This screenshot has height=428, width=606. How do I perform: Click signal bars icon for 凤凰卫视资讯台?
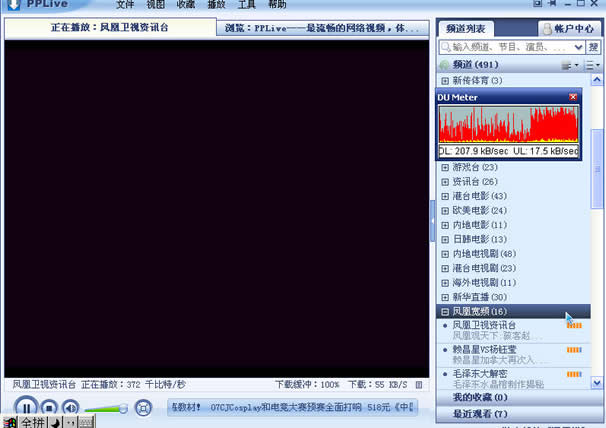574,326
